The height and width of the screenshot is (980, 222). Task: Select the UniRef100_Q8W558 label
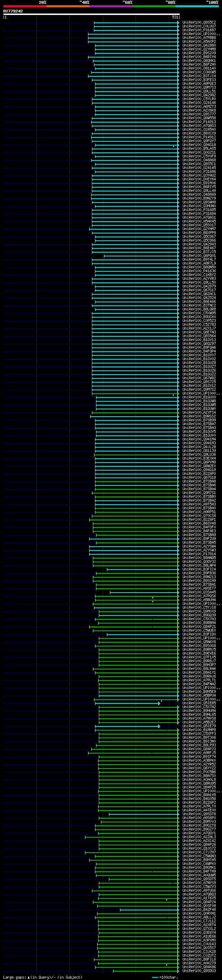pos(199,118)
